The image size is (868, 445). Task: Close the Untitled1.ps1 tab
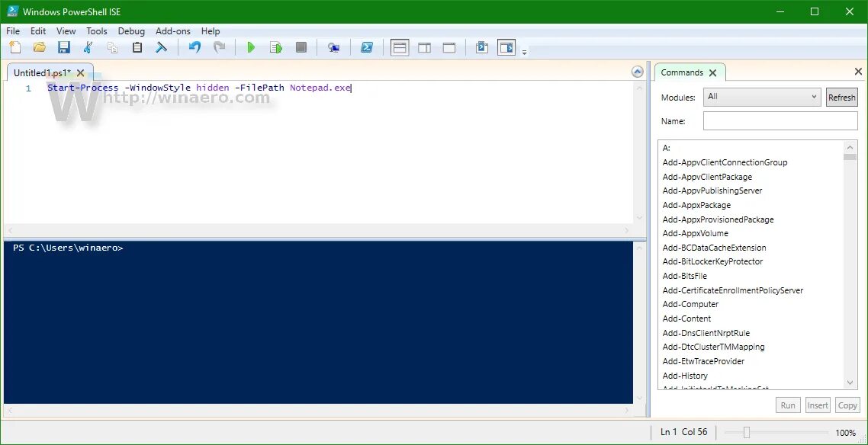pyautogui.click(x=81, y=72)
